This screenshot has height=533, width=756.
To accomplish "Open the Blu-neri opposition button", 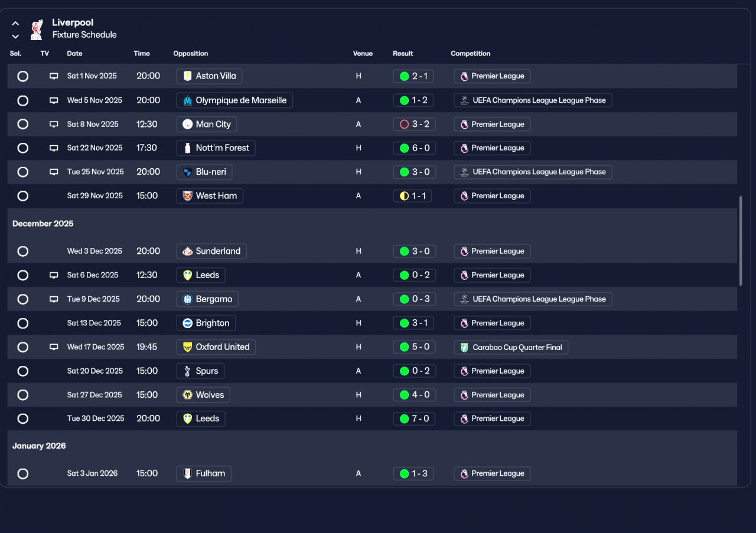I will point(204,172).
